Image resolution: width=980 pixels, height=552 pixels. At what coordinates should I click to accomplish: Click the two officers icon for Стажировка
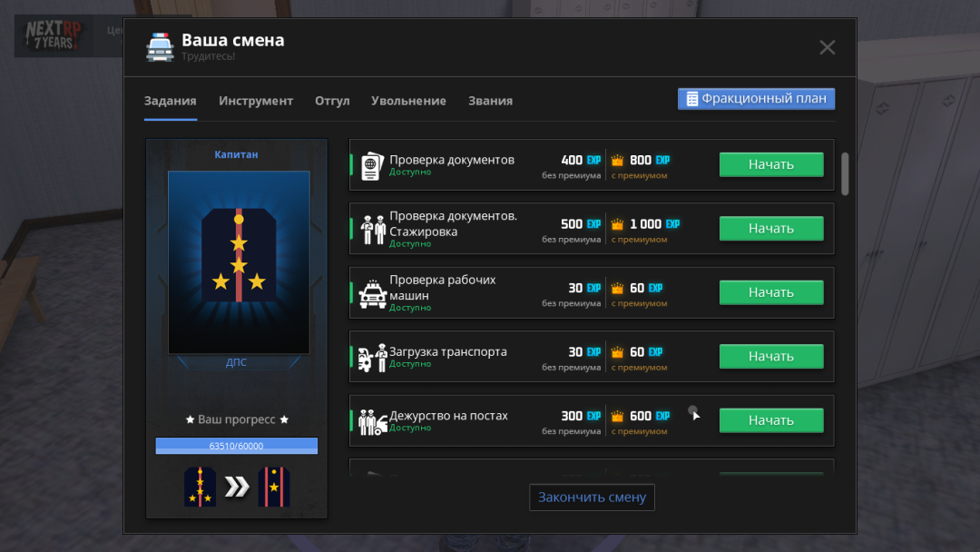(373, 230)
